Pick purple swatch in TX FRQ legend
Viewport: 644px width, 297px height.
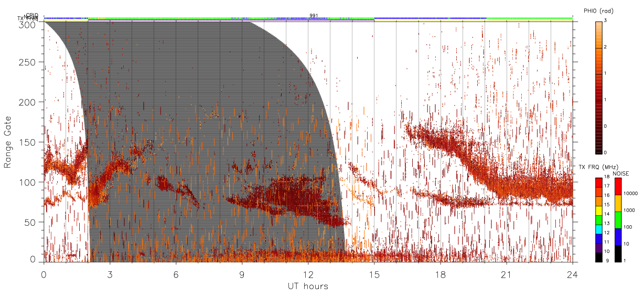point(598,247)
